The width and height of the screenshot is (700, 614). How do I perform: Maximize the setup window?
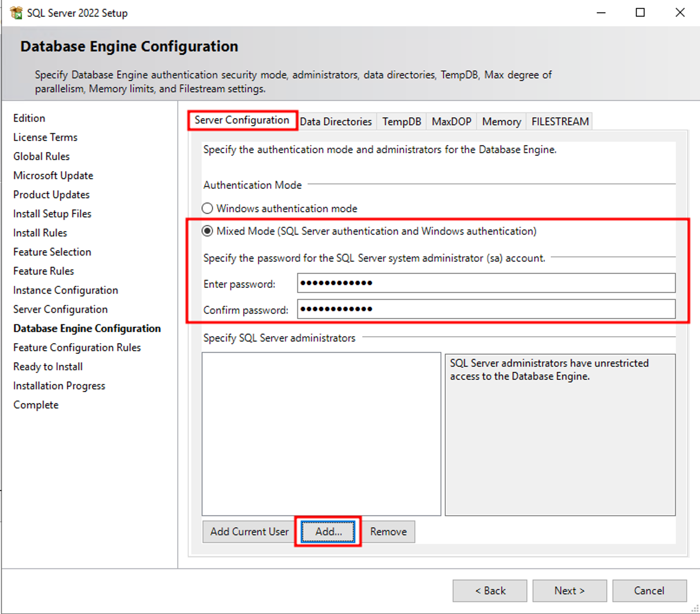tap(640, 13)
